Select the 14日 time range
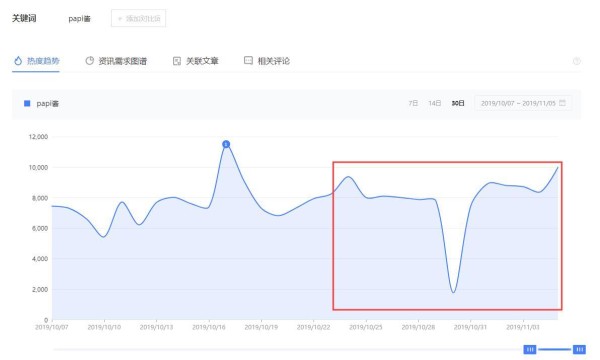Image resolution: width=600 pixels, height=360 pixels. pyautogui.click(x=435, y=103)
